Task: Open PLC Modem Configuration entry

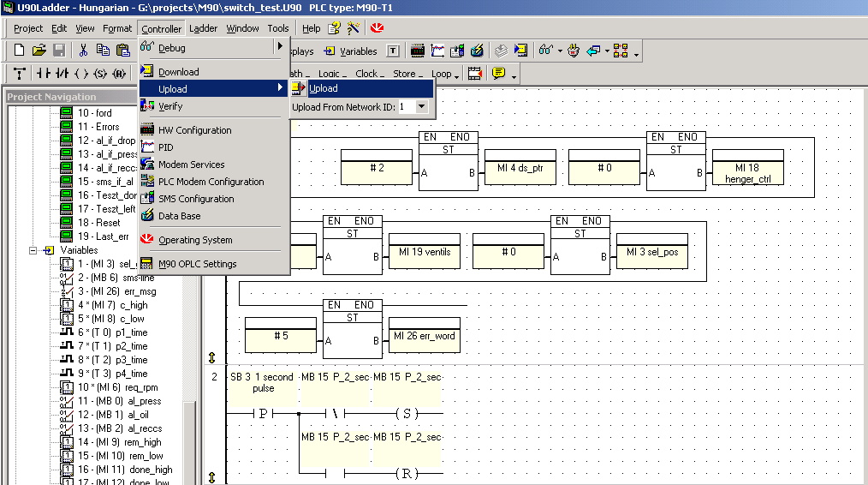Action: point(213,182)
